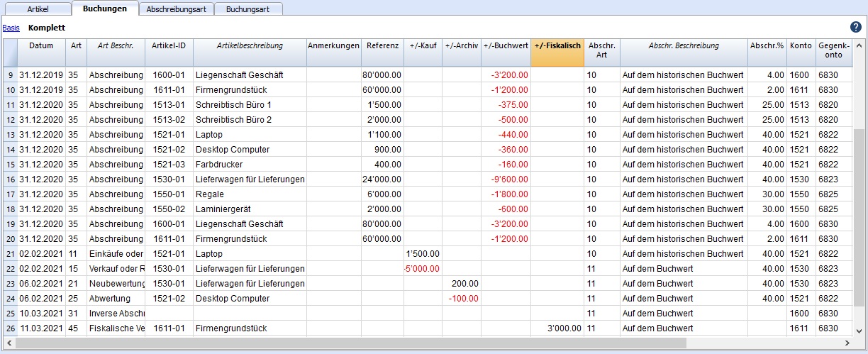Click the Schreibtisch Büro 1 cell

[250, 104]
